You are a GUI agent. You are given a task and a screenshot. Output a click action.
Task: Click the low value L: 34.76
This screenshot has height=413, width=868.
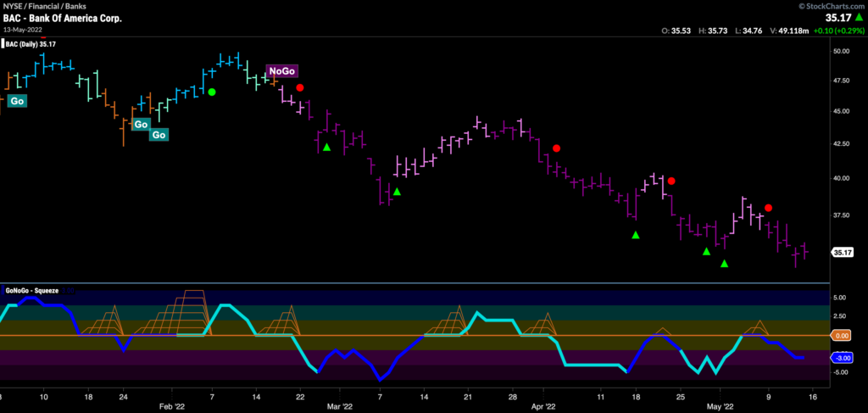pos(748,31)
